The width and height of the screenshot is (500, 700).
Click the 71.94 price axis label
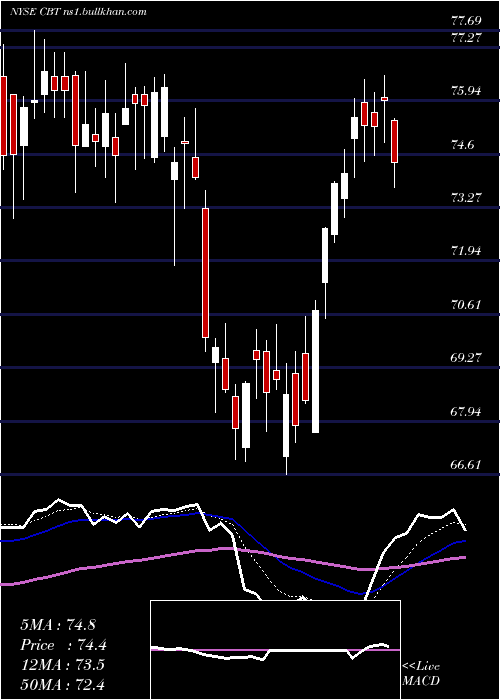pyautogui.click(x=466, y=251)
